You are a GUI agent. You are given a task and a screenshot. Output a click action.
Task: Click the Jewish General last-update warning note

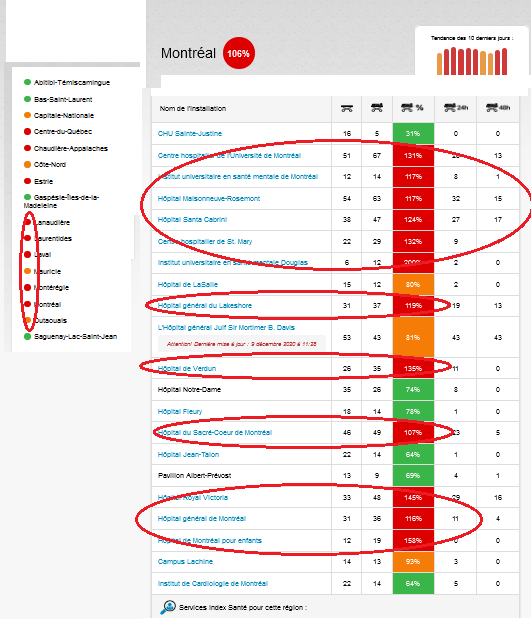(x=242, y=344)
